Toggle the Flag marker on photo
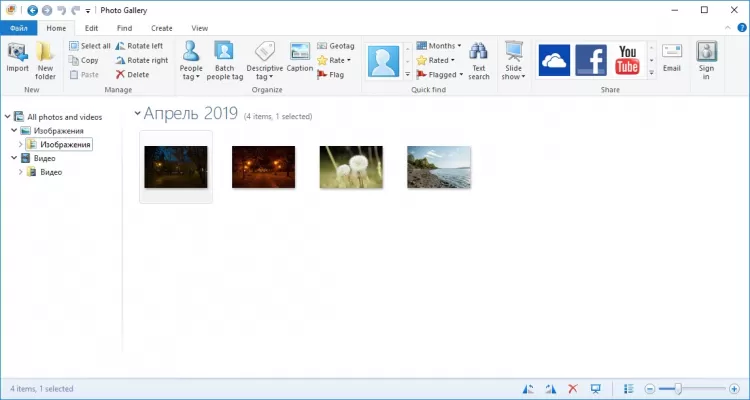The height and width of the screenshot is (400, 750). 330,75
